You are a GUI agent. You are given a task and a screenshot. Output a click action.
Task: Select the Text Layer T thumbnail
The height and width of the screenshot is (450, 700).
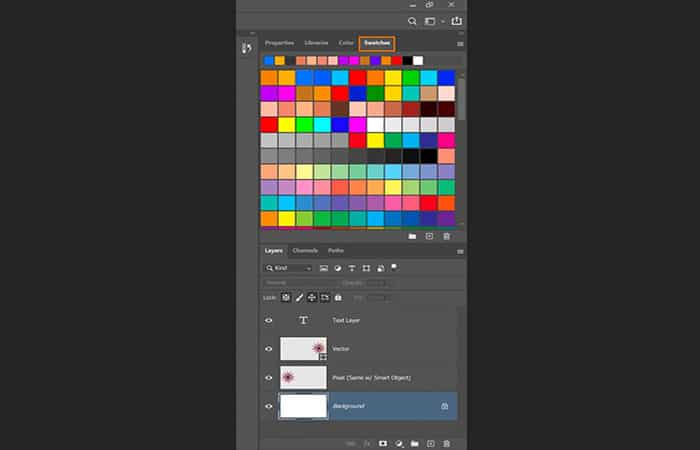point(303,320)
